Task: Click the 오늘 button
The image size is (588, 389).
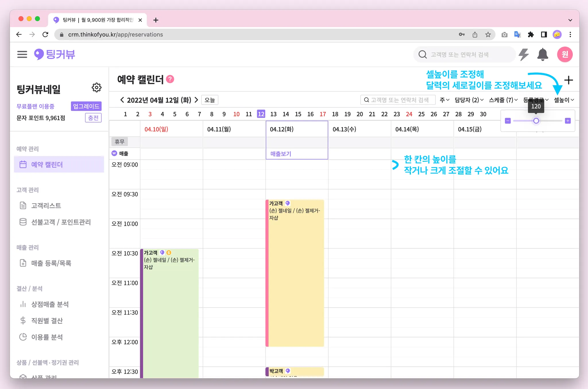Action: (x=210, y=100)
